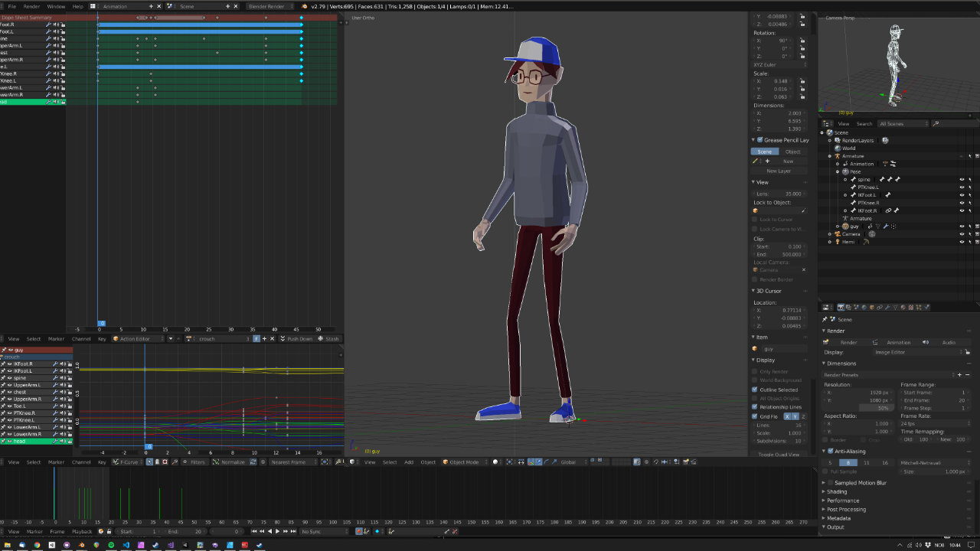
Task: Hide the spine bone in the outliner
Action: pyautogui.click(x=962, y=180)
